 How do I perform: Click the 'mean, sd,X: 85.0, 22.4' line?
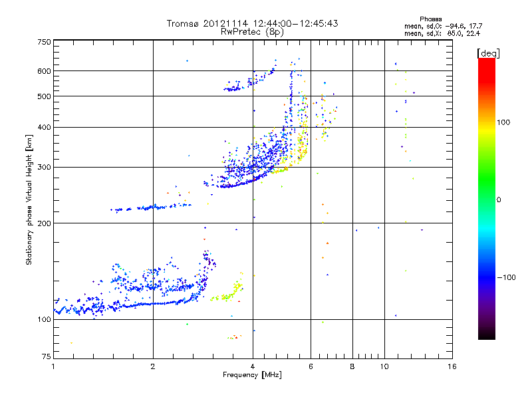442,33
